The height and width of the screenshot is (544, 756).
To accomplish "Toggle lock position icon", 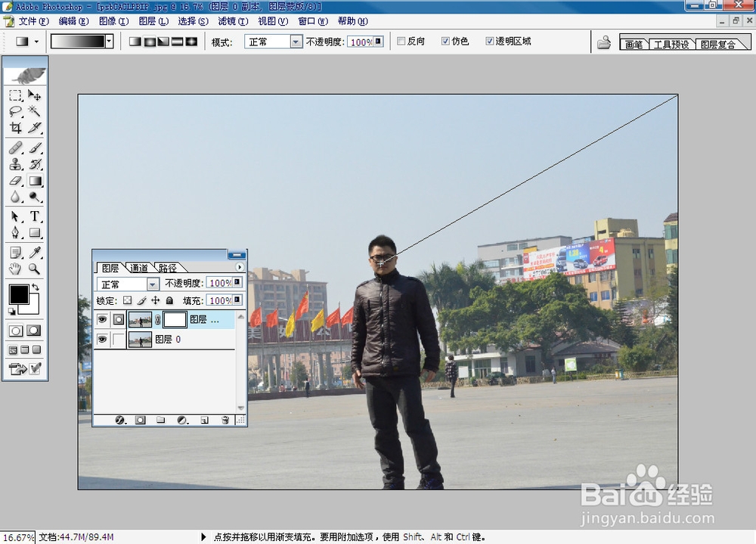I will [x=155, y=300].
